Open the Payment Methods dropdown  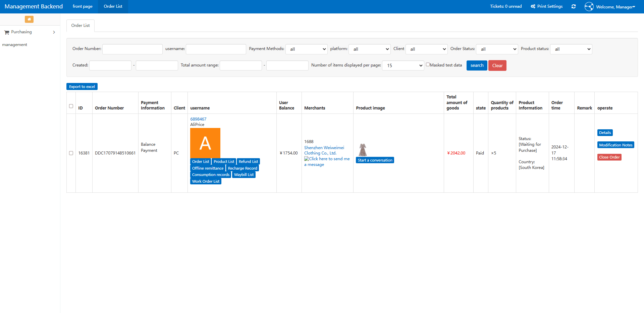click(x=307, y=49)
